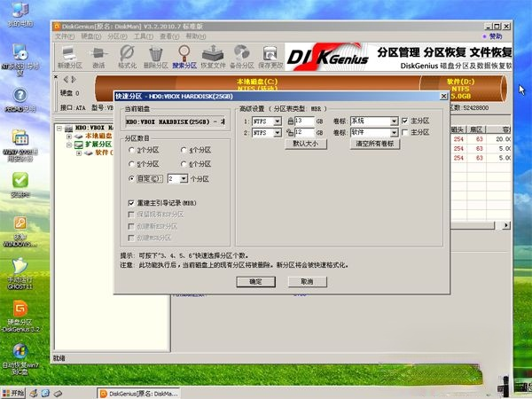The image size is (532, 399).
Task: Toggle lock icon for partition 1 size
Action: click(291, 121)
